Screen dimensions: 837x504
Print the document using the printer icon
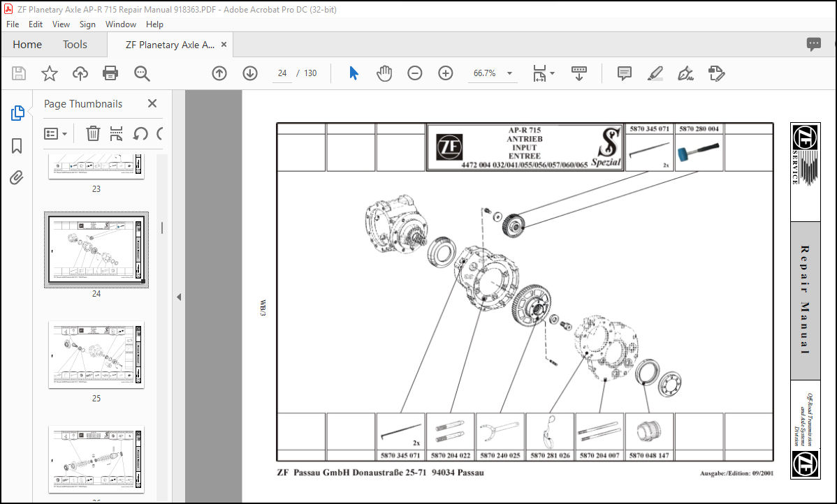(110, 73)
